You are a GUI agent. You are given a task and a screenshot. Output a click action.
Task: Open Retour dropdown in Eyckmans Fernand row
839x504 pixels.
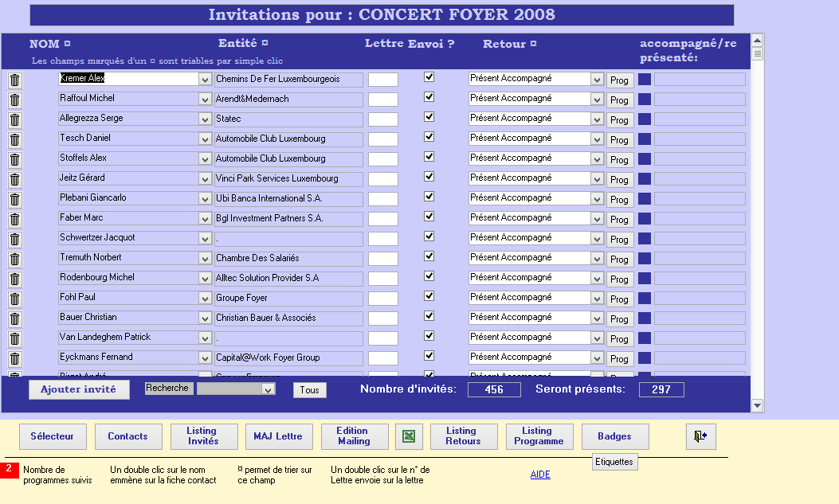click(597, 358)
